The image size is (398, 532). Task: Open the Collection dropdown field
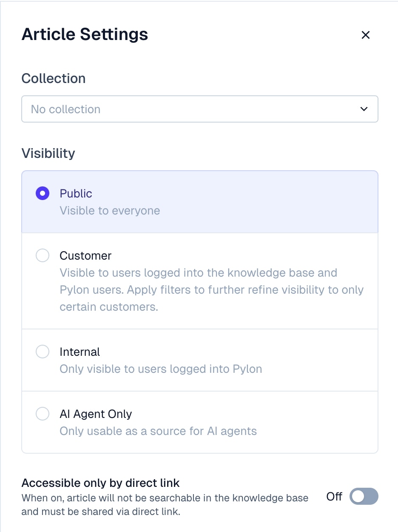click(x=199, y=109)
